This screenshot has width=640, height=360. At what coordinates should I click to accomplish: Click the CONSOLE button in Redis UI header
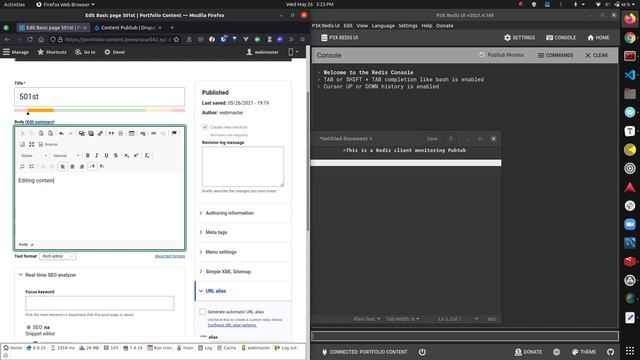tap(561, 38)
